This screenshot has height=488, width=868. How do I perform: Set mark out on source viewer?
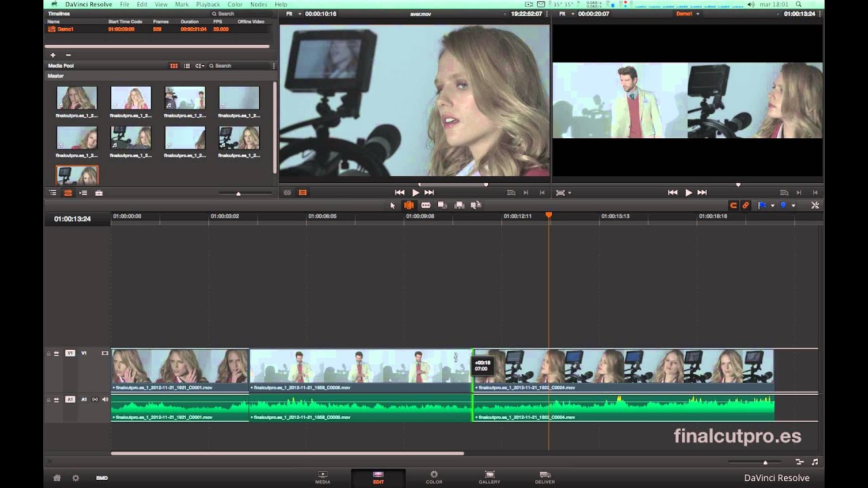(542, 192)
